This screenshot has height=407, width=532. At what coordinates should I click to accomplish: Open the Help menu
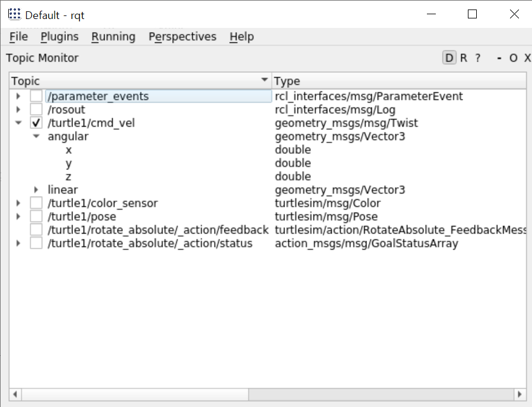click(x=242, y=37)
